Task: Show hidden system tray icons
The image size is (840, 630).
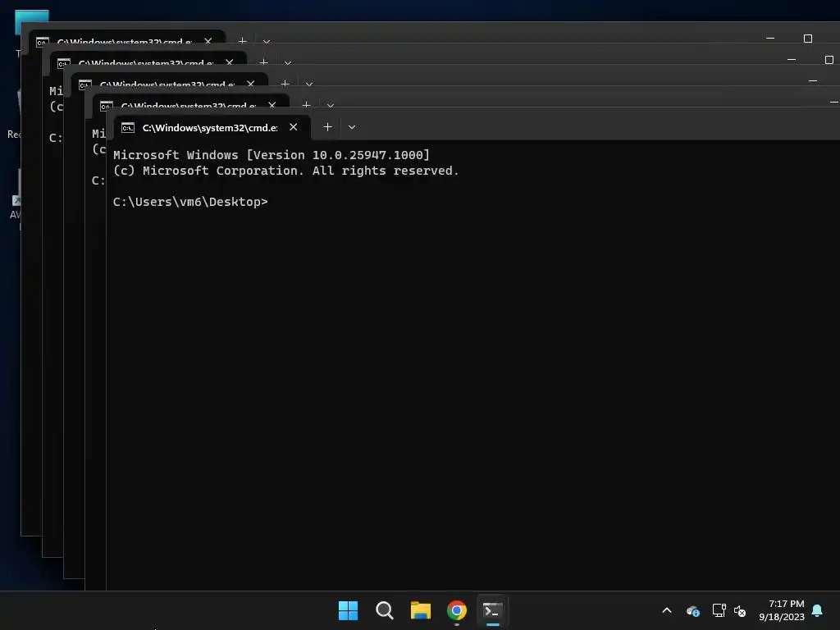Action: coord(667,610)
